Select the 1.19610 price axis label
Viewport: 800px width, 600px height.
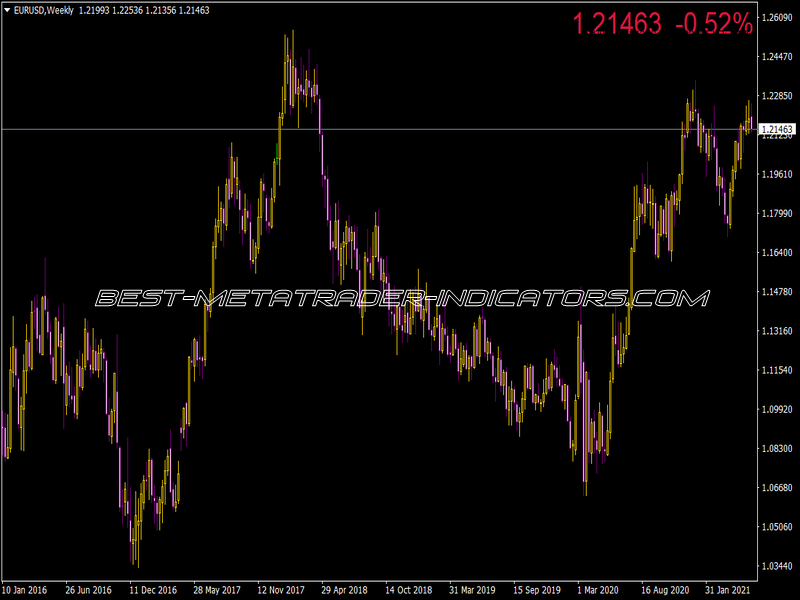point(777,174)
